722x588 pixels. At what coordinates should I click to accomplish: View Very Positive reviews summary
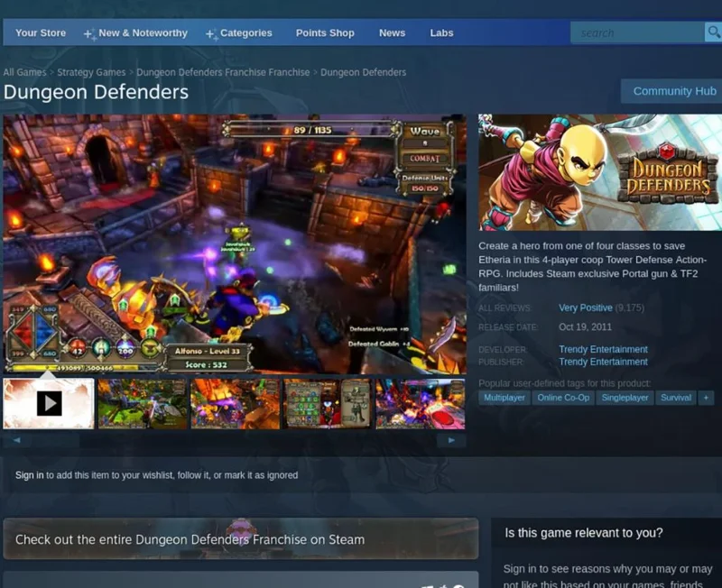coord(585,308)
